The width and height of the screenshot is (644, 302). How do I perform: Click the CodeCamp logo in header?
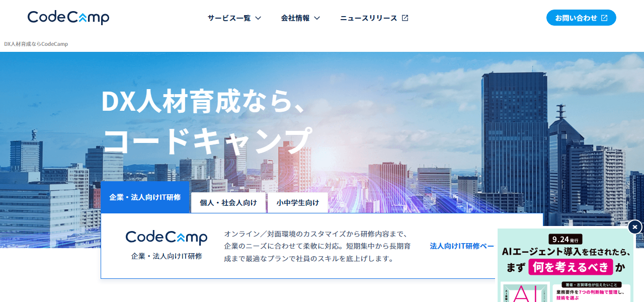[x=68, y=18]
